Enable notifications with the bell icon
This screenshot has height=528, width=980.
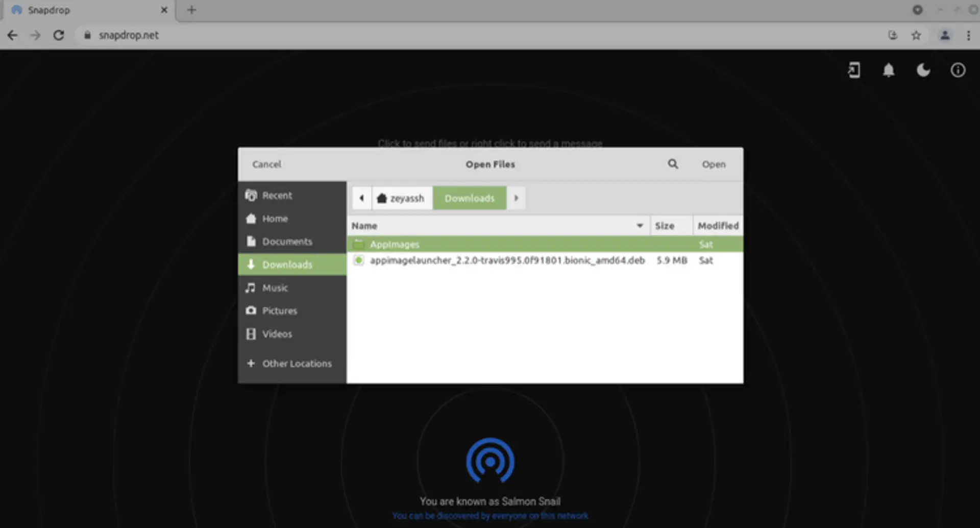[x=889, y=70]
